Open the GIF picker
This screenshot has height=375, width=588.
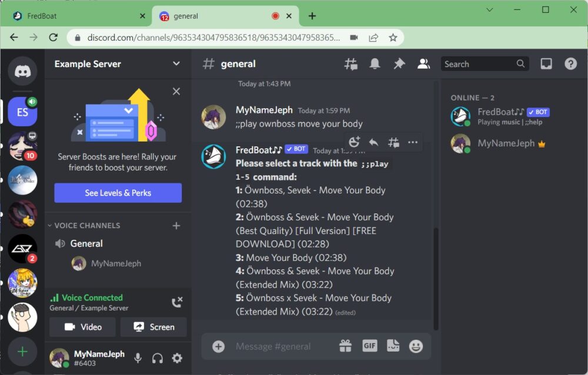tap(370, 346)
